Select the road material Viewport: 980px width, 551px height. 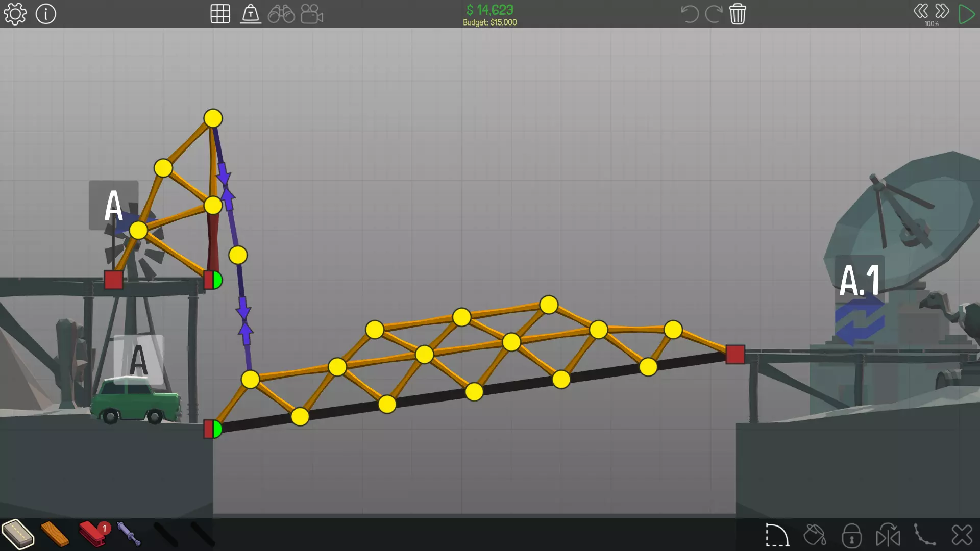18,534
